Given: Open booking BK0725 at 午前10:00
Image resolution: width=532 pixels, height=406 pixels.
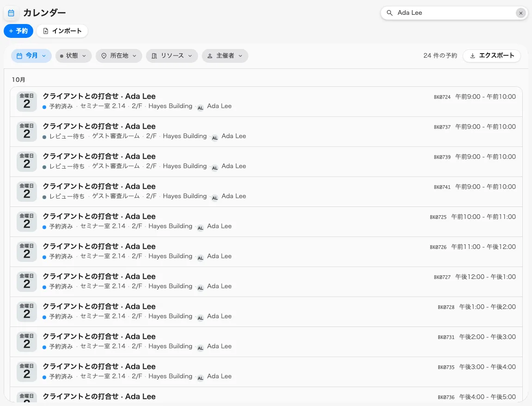Looking at the screenshot, I should pos(266,222).
